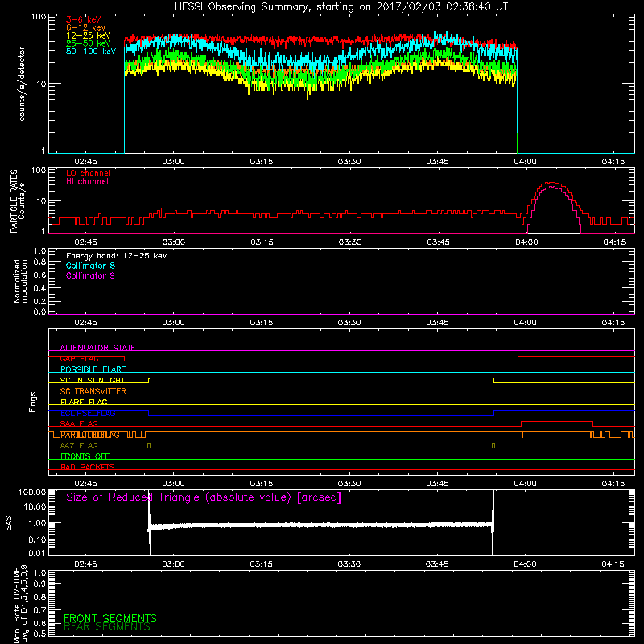Select the BAD_PACKETS flag label
The width and height of the screenshot is (644, 644).
click(x=88, y=467)
